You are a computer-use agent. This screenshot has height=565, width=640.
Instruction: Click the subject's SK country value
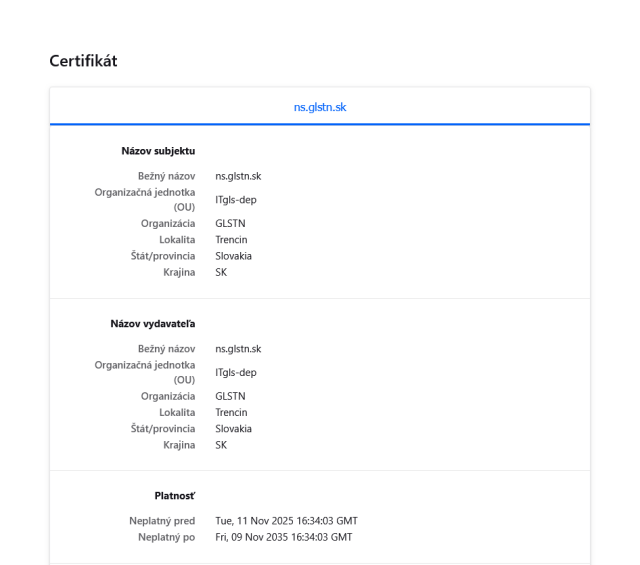click(x=221, y=272)
